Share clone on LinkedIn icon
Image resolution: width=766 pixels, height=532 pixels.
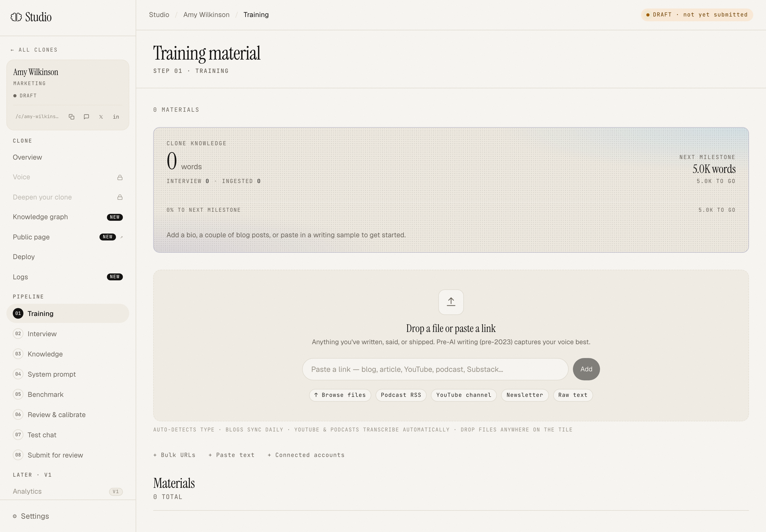(116, 117)
